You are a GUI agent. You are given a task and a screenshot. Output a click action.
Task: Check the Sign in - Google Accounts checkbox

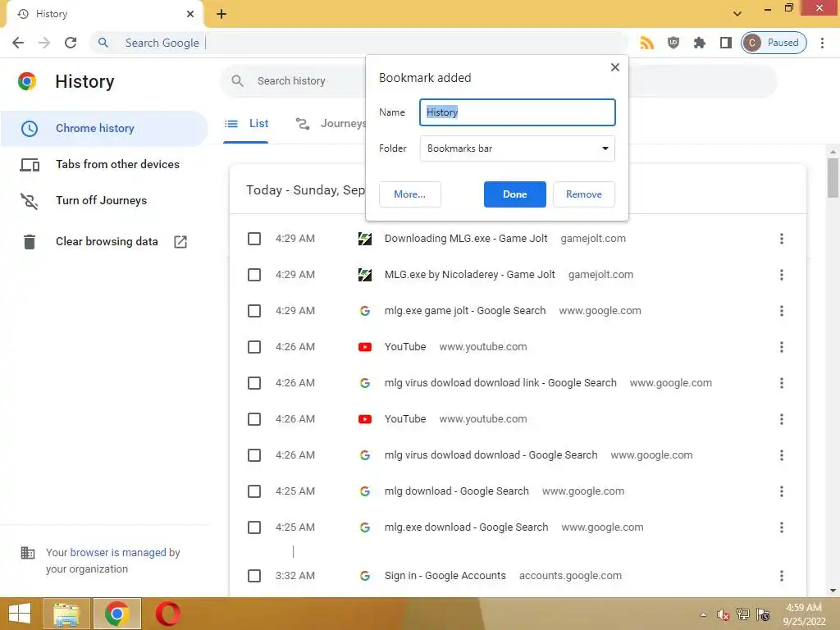(254, 576)
